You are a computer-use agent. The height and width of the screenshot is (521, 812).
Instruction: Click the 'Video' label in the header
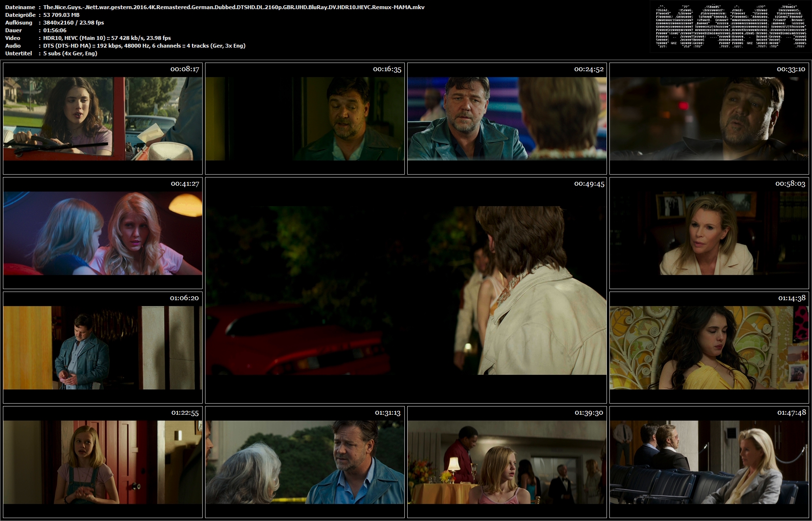click(x=13, y=38)
